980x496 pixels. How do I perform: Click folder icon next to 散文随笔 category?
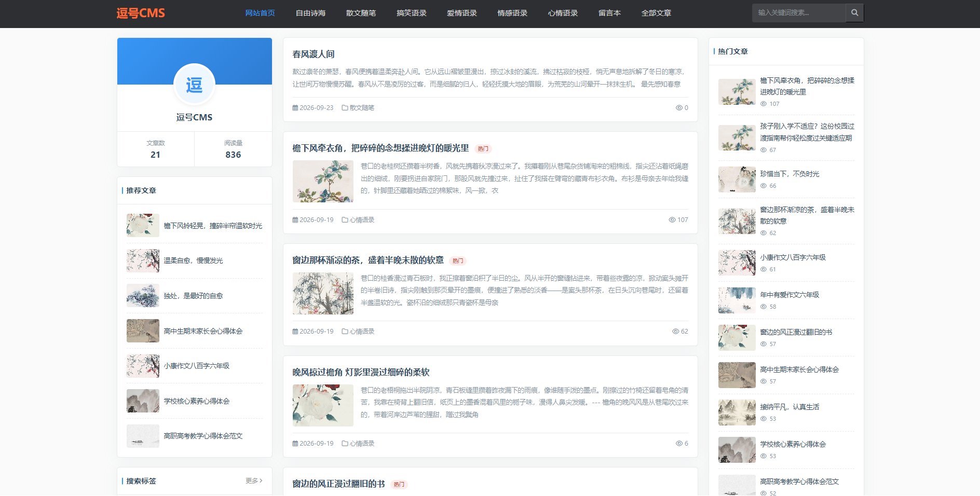point(345,108)
